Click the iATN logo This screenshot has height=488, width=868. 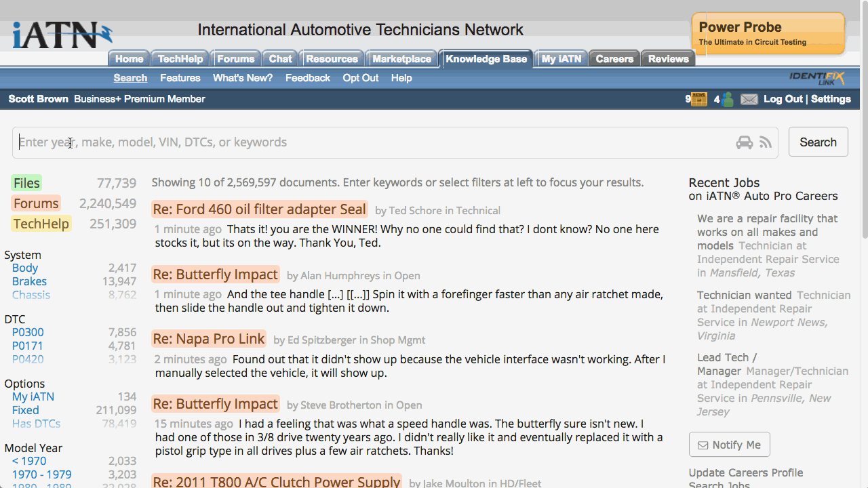tap(62, 35)
